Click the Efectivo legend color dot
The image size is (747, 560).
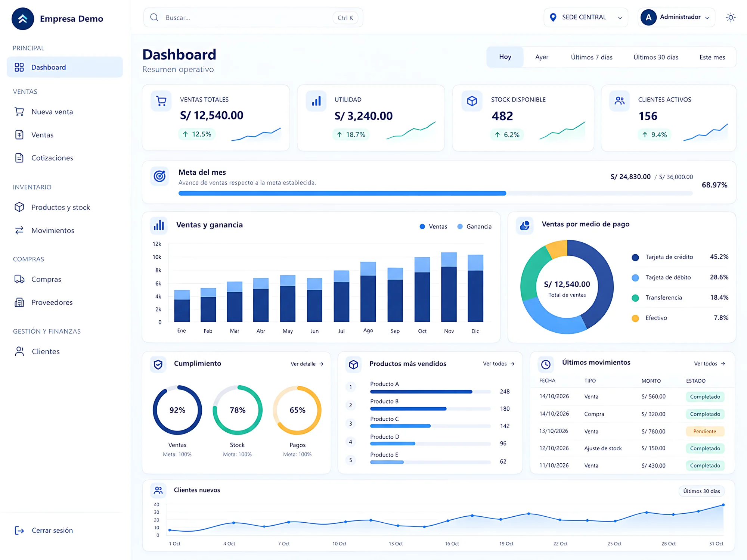[635, 318]
